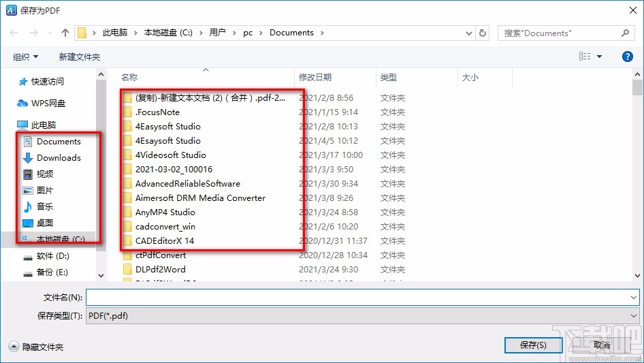644x363 pixels.
Task: Sort by the 名称 column header
Action: [129, 77]
